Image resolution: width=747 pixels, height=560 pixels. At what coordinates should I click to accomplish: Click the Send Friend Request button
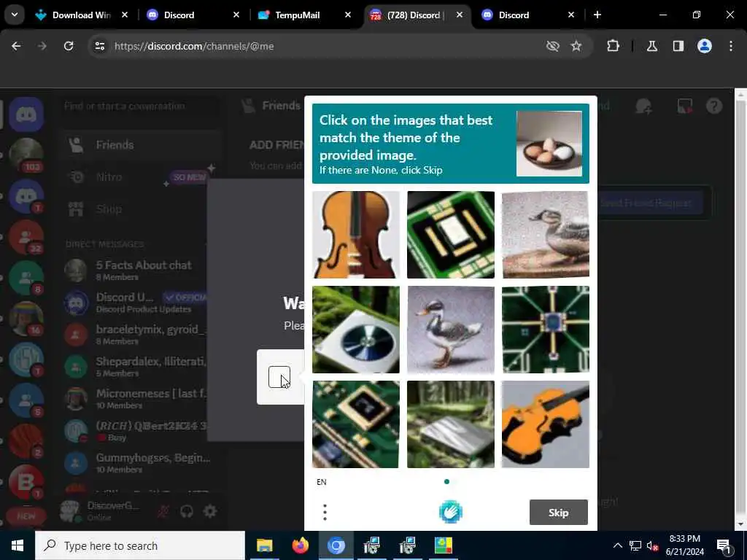point(650,203)
